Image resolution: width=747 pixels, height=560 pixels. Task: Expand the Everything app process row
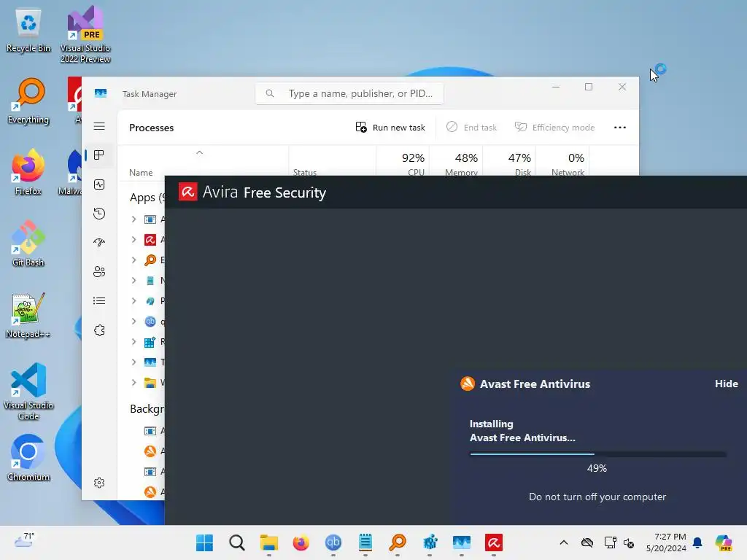(134, 260)
